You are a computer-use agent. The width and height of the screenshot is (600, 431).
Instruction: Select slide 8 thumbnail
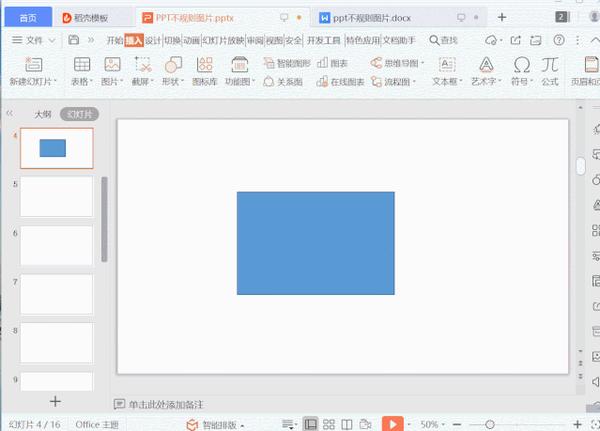(57, 343)
